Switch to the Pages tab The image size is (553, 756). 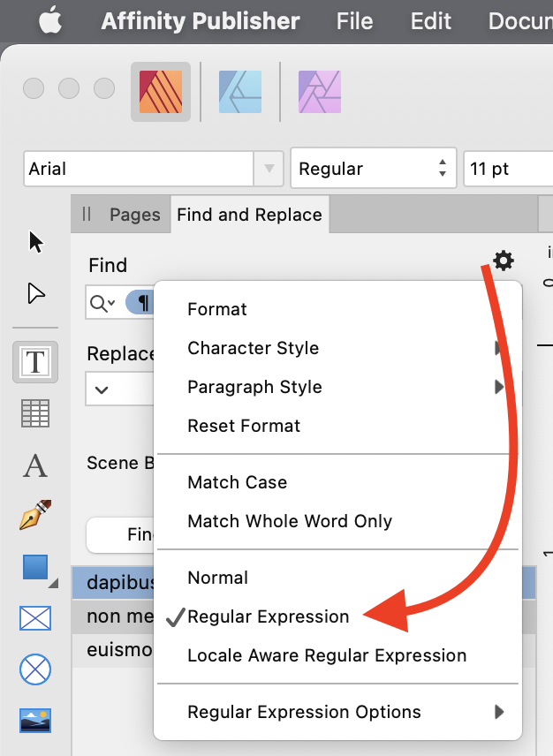pos(134,215)
